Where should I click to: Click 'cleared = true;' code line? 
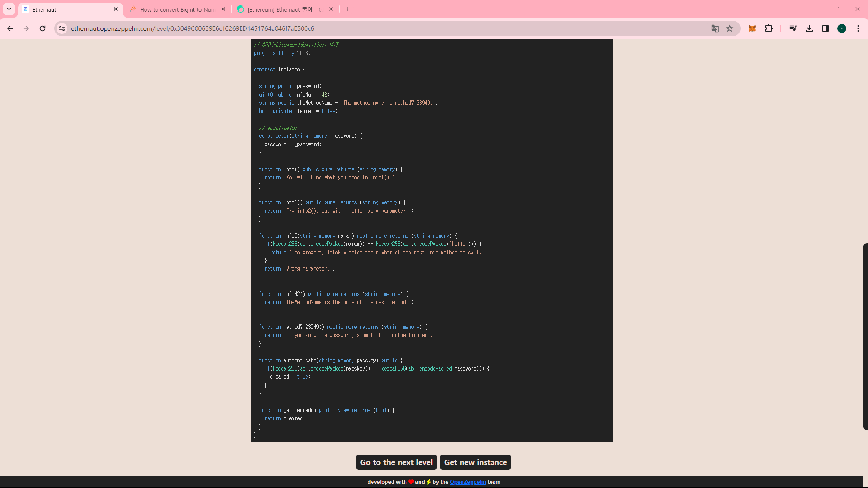(x=290, y=377)
